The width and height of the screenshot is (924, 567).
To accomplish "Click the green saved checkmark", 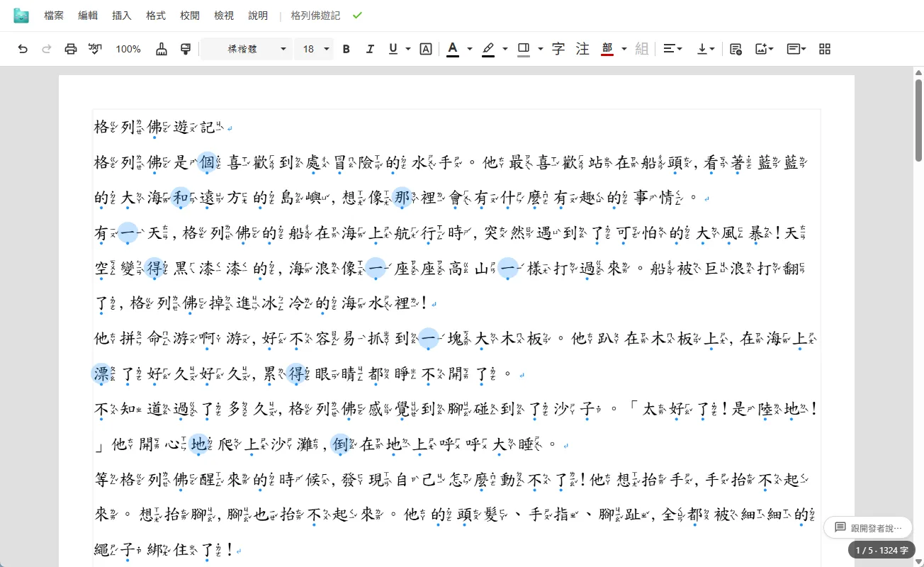I will tap(357, 15).
